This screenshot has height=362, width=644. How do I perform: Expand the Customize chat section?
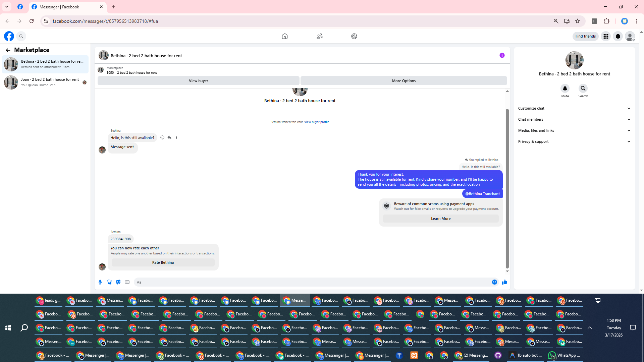tap(574, 108)
